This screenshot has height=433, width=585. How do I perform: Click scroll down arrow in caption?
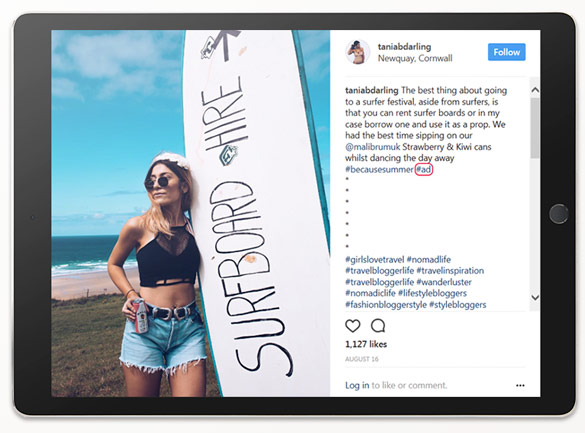click(x=535, y=297)
